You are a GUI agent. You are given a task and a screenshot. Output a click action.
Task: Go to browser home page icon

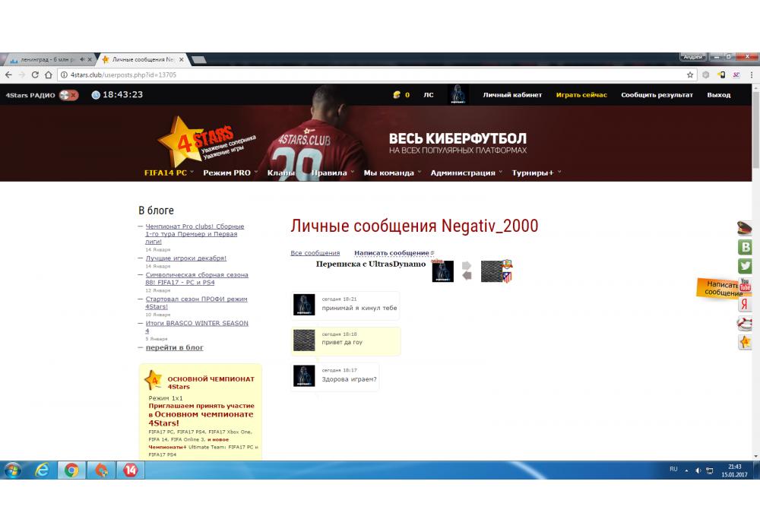tap(48, 74)
